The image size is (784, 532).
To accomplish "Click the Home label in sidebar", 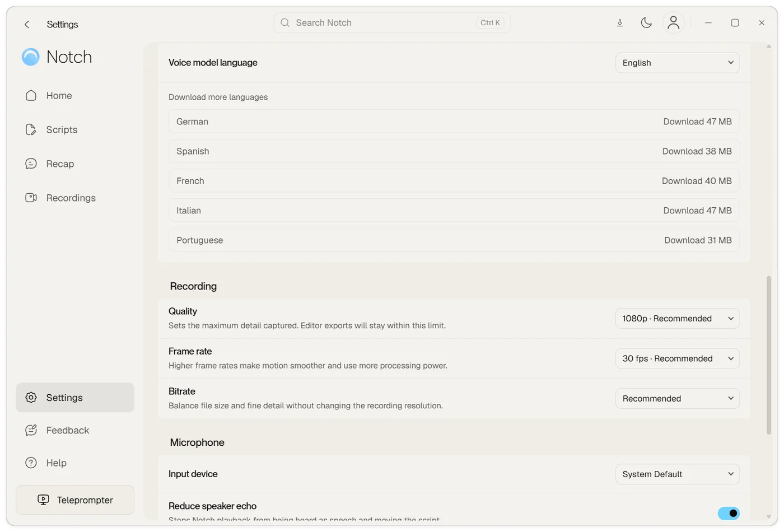I will click(x=59, y=95).
